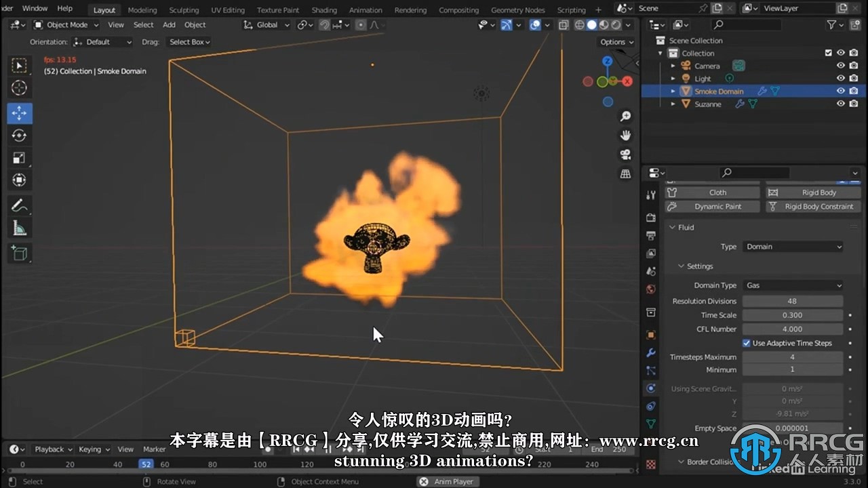This screenshot has height=488, width=868.
Task: Activate the Rotate tool
Action: (x=20, y=136)
